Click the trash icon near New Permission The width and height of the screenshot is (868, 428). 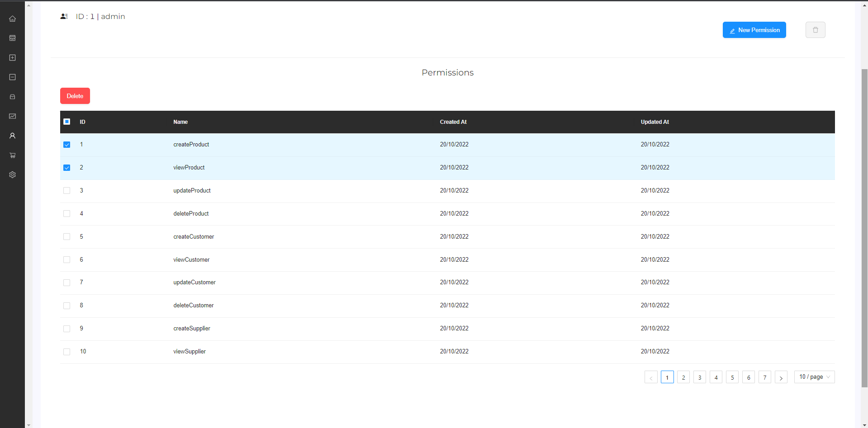pyautogui.click(x=815, y=30)
